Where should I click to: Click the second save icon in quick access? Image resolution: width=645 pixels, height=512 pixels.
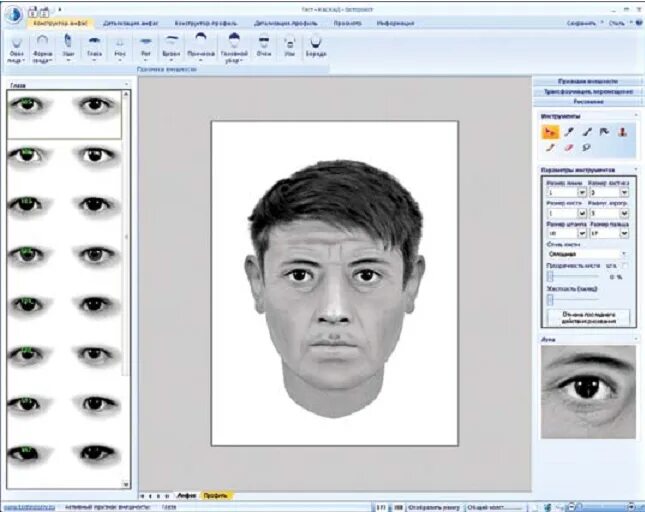(x=44, y=12)
